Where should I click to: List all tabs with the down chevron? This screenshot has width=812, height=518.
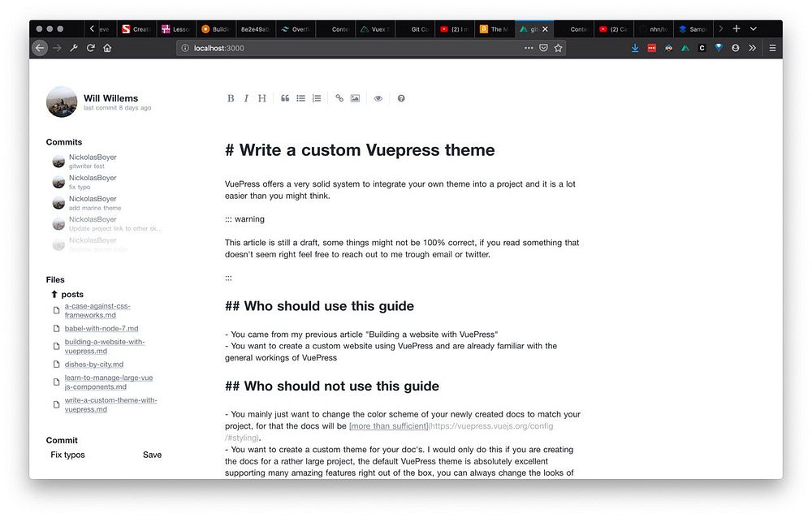[754, 29]
